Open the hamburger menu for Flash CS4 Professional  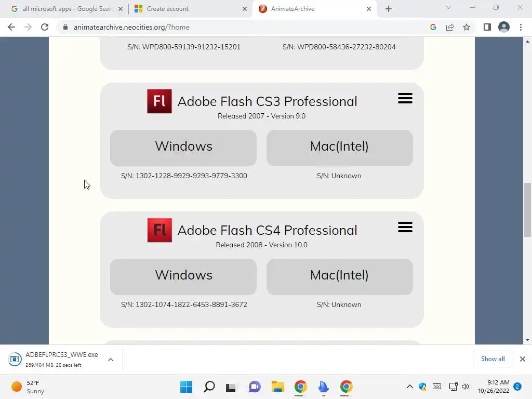point(405,228)
